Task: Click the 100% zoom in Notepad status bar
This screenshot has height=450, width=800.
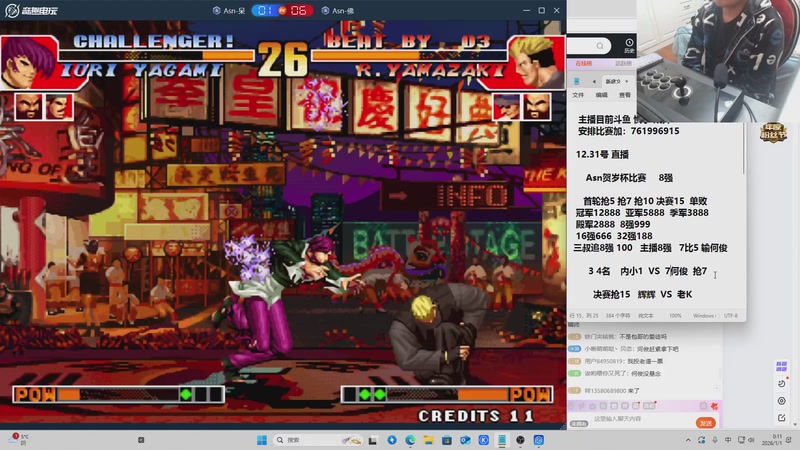Action: click(x=675, y=316)
